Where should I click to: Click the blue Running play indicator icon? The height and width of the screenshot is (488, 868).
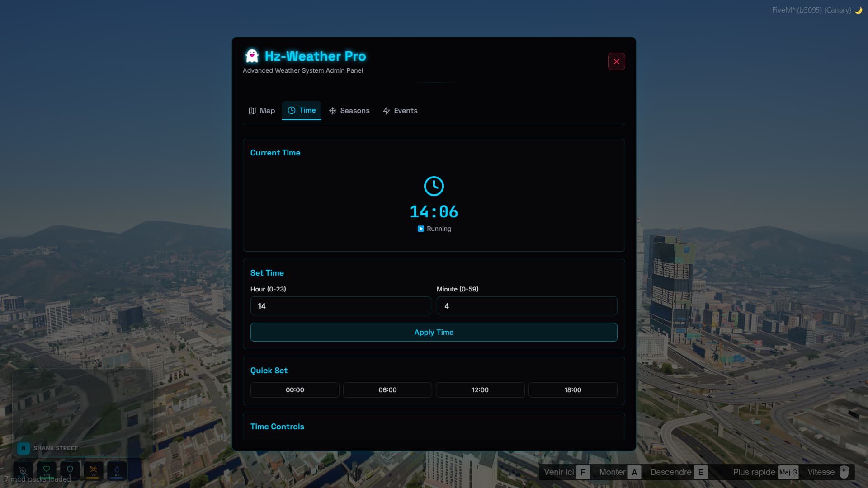[x=421, y=229]
